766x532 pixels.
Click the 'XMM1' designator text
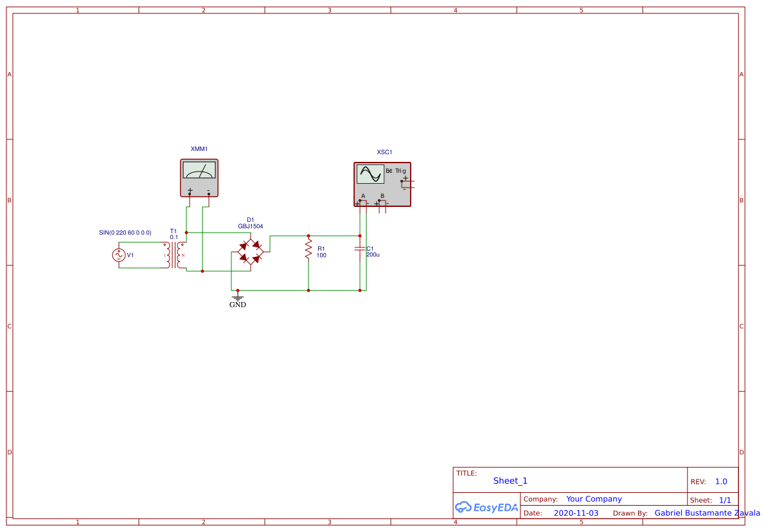click(199, 149)
